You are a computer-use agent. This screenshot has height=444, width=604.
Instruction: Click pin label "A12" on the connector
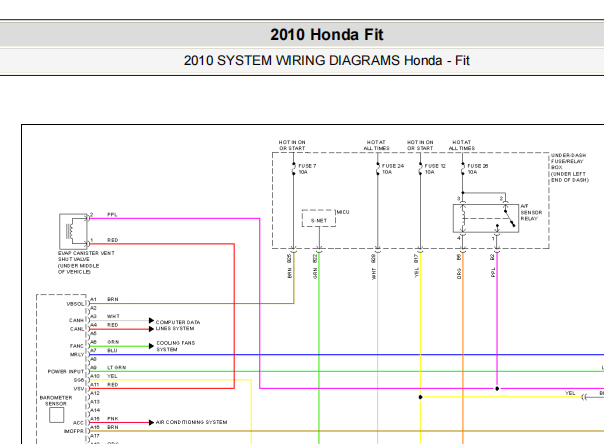[95, 393]
